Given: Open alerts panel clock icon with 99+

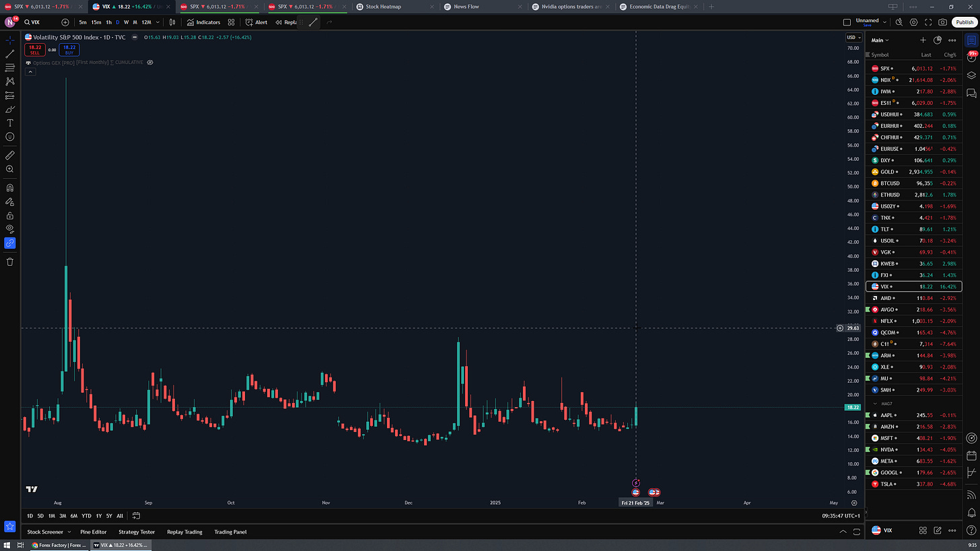Looking at the screenshot, I should click(971, 57).
